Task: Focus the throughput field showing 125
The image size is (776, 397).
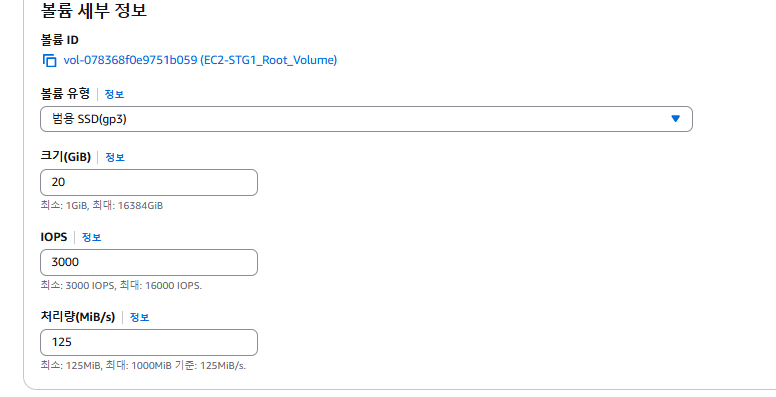Action: pyautogui.click(x=149, y=343)
